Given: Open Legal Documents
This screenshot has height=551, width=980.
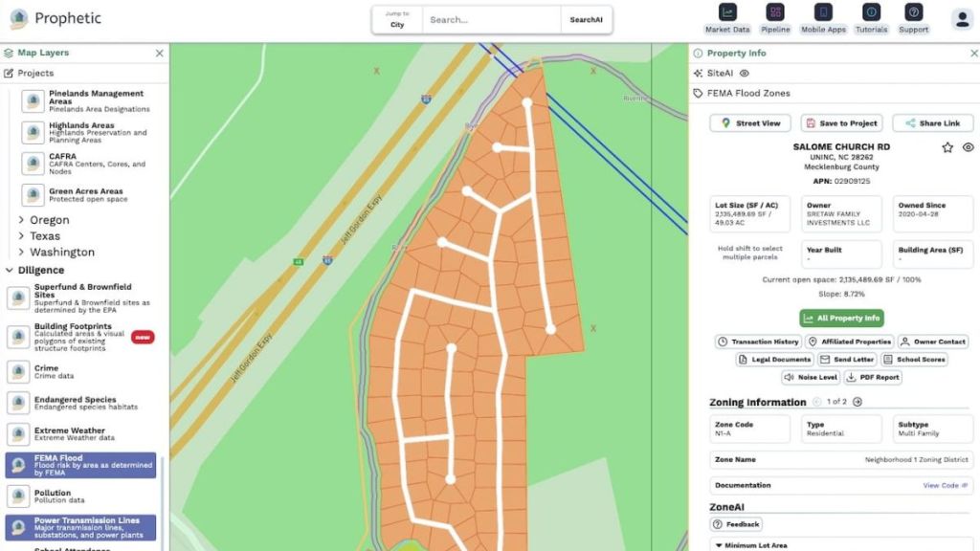Looking at the screenshot, I should point(775,360).
